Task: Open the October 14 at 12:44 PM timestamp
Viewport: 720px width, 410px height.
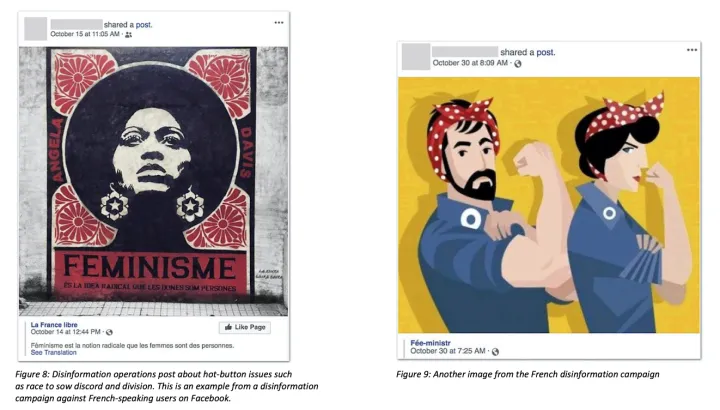Action: pyautogui.click(x=66, y=331)
